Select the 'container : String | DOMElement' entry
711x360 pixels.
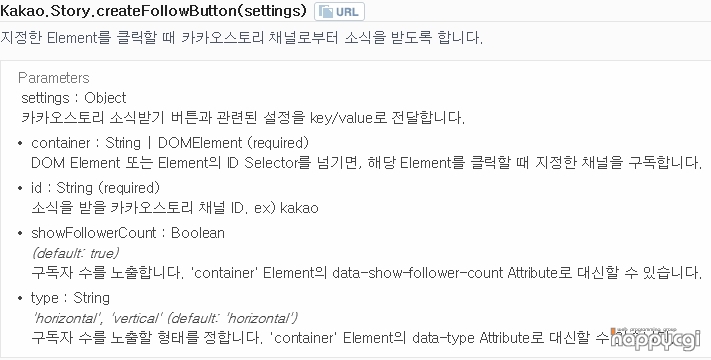170,143
